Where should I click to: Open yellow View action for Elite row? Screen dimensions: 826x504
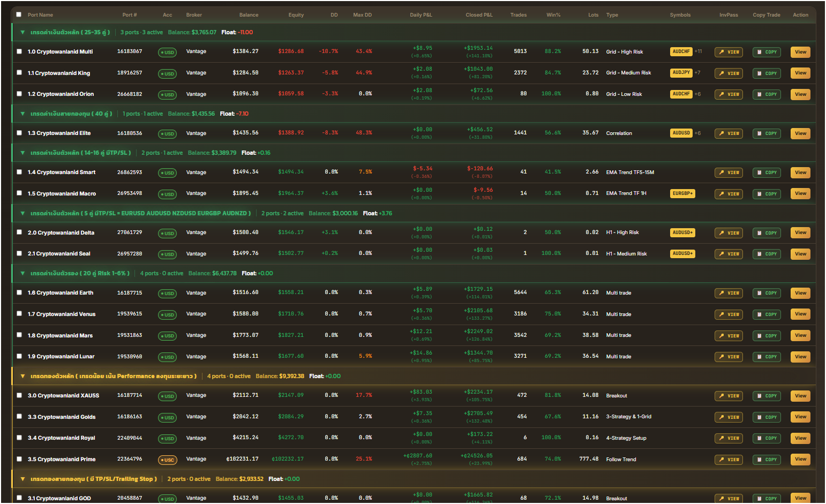click(800, 133)
